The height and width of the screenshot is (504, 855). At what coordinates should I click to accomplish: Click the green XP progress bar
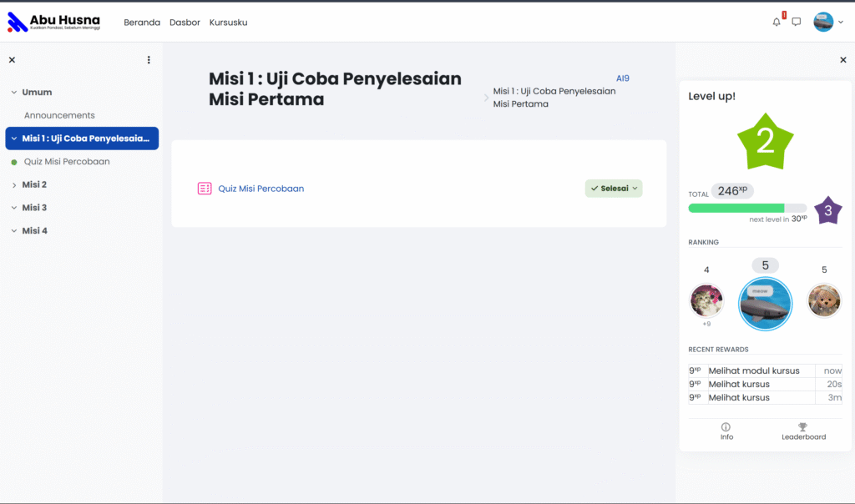tap(736, 208)
